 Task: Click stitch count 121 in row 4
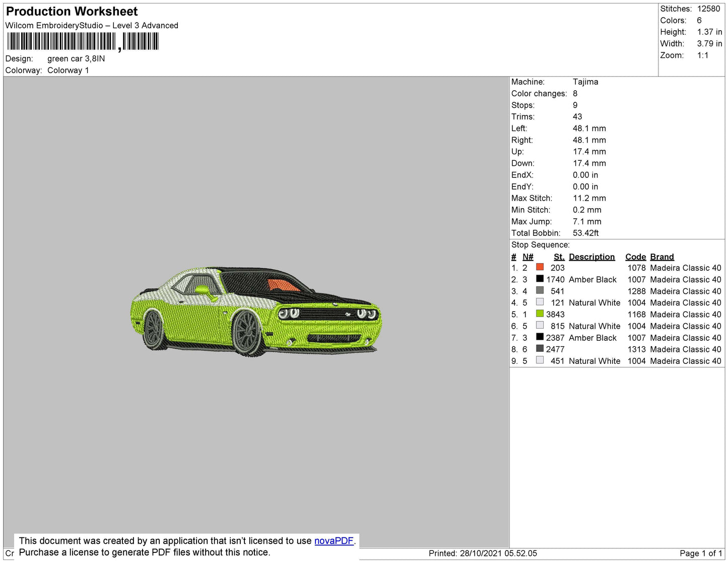(558, 303)
